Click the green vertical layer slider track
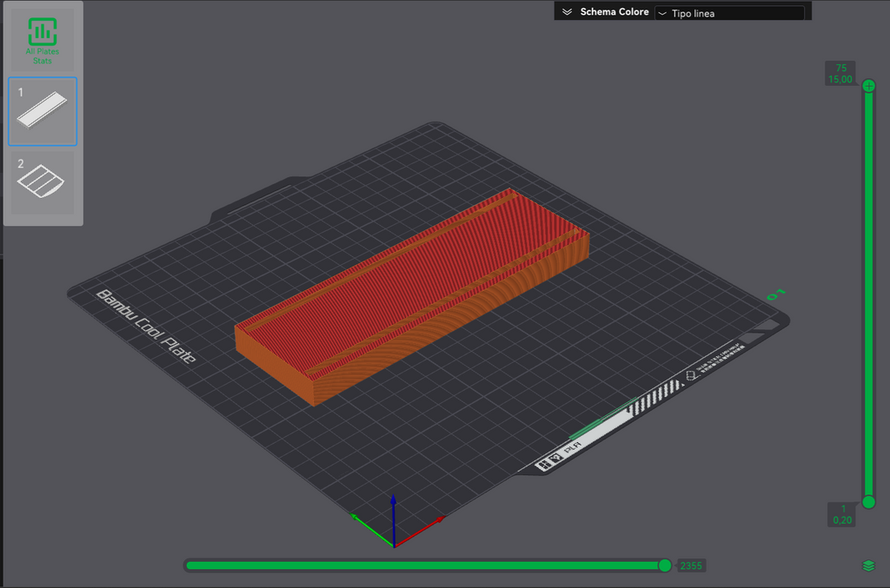This screenshot has height=588, width=890. point(868,294)
